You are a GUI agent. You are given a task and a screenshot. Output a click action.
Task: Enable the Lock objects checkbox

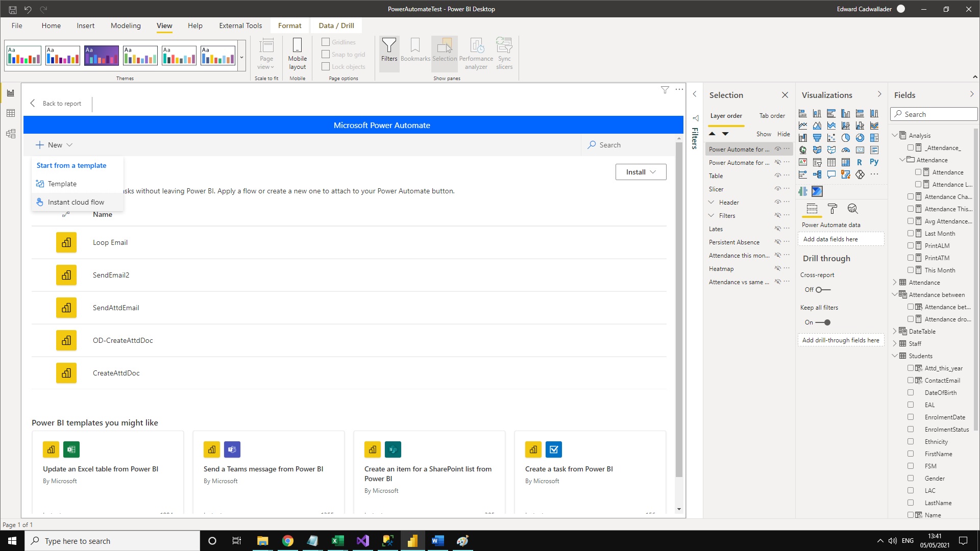(326, 66)
